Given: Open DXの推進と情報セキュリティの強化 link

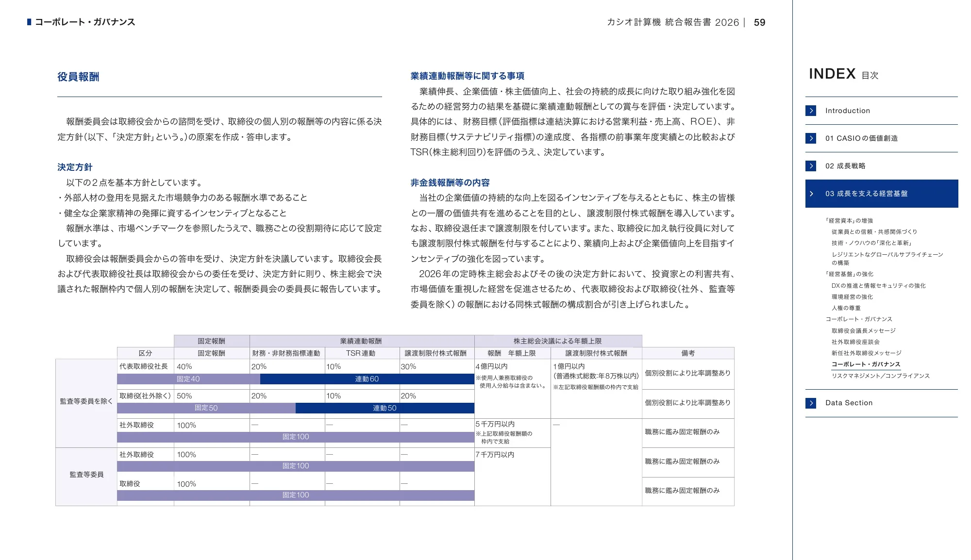Looking at the screenshot, I should [x=879, y=286].
